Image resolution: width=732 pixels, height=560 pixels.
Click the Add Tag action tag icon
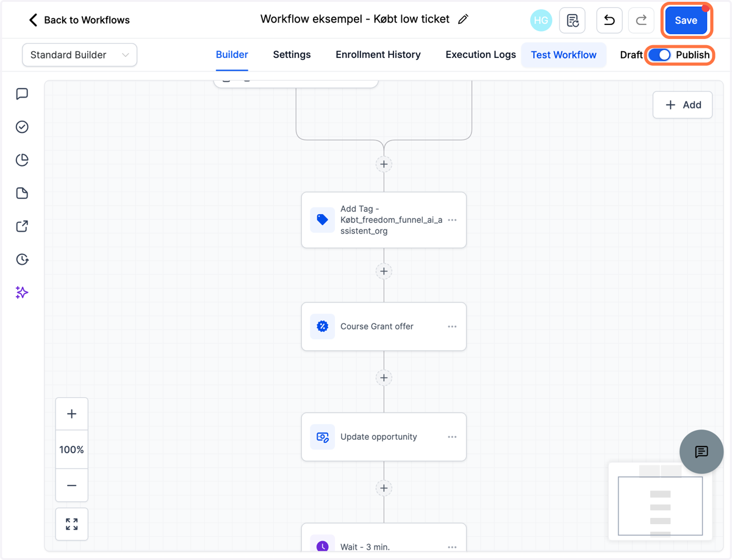pyautogui.click(x=322, y=220)
